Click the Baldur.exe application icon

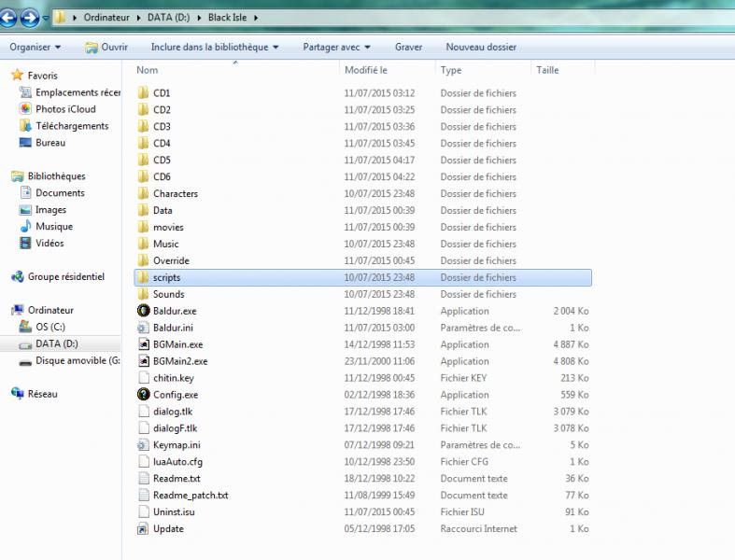(144, 311)
